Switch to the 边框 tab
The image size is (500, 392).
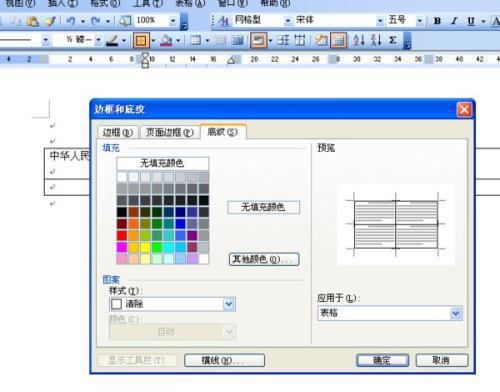(x=118, y=132)
